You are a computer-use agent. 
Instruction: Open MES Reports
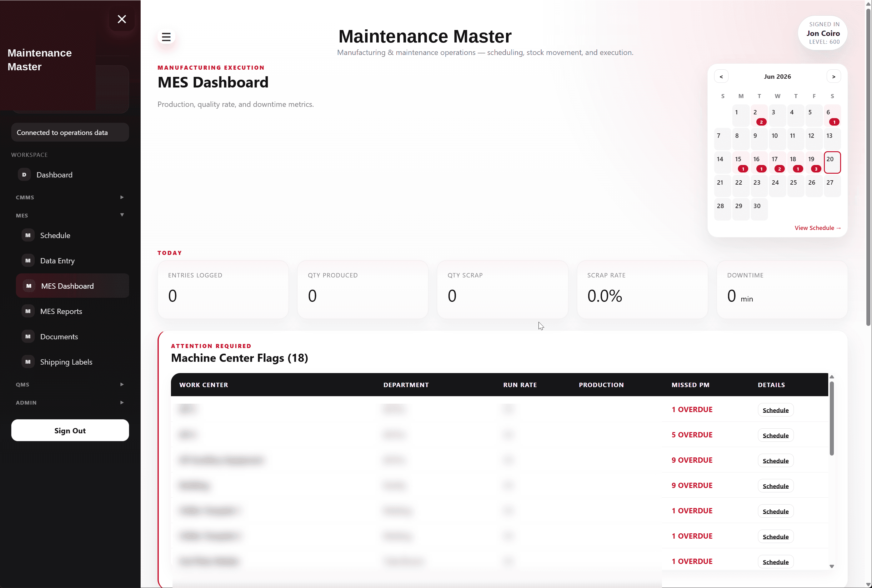click(73, 311)
